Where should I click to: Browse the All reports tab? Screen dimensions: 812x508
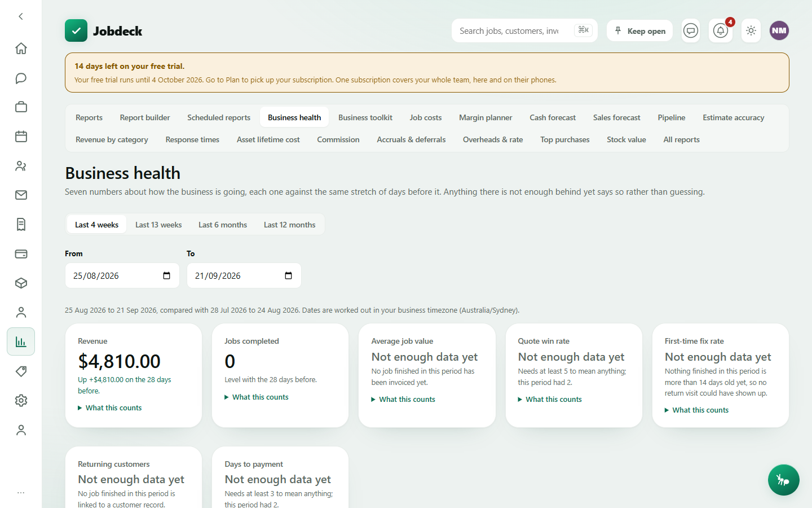[682, 139]
